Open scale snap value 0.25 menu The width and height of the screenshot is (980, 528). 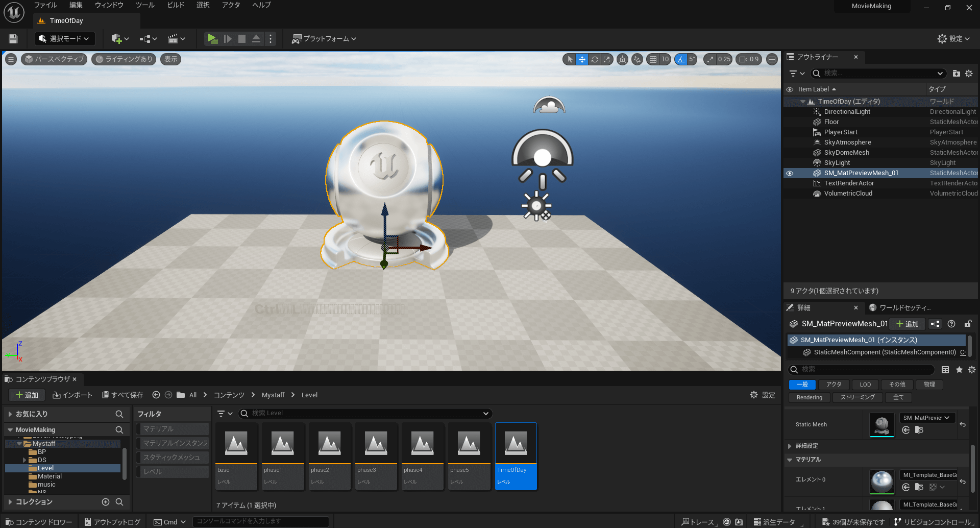724,59
